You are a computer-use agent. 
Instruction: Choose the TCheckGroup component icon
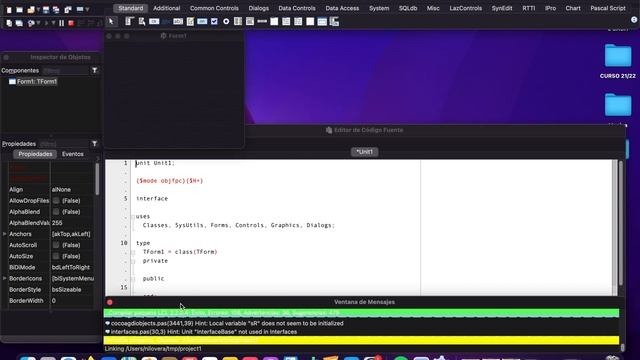pos(298,22)
